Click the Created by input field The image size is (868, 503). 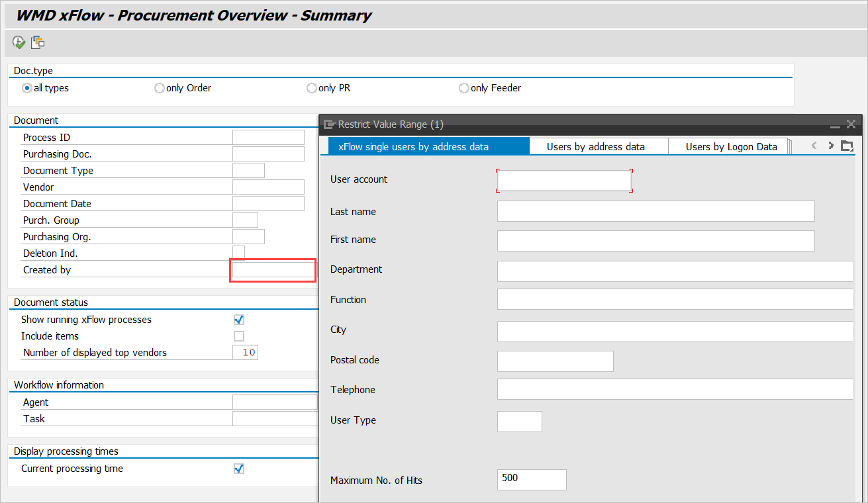pyautogui.click(x=273, y=271)
